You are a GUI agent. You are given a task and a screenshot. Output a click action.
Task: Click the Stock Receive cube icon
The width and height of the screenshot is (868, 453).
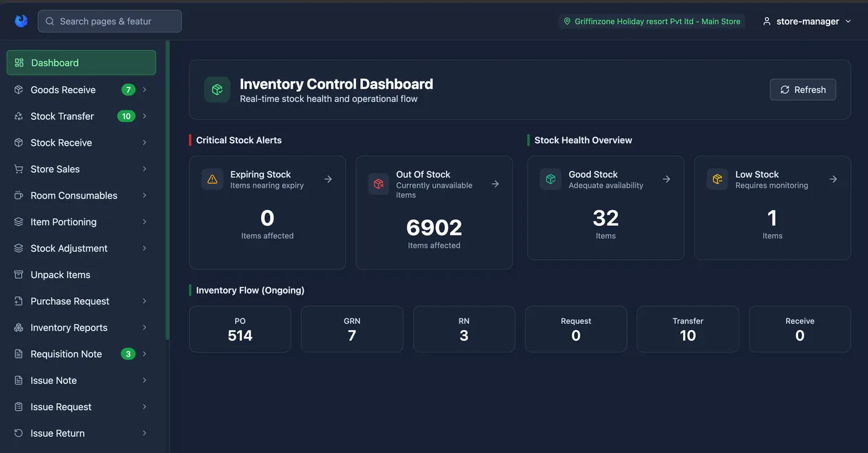[x=19, y=143]
